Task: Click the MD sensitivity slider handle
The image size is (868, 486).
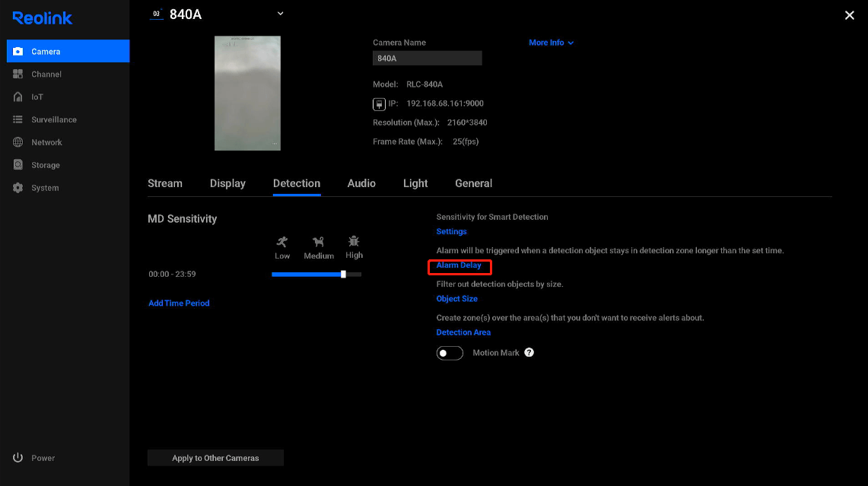Action: point(343,274)
